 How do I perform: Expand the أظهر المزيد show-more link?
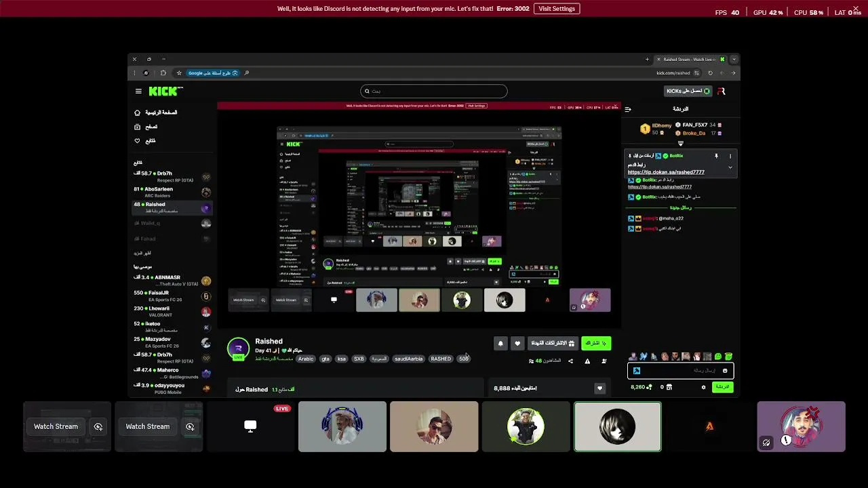[142, 253]
